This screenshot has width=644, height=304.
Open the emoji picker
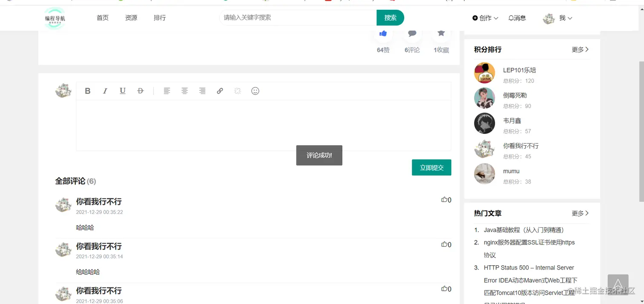(255, 91)
